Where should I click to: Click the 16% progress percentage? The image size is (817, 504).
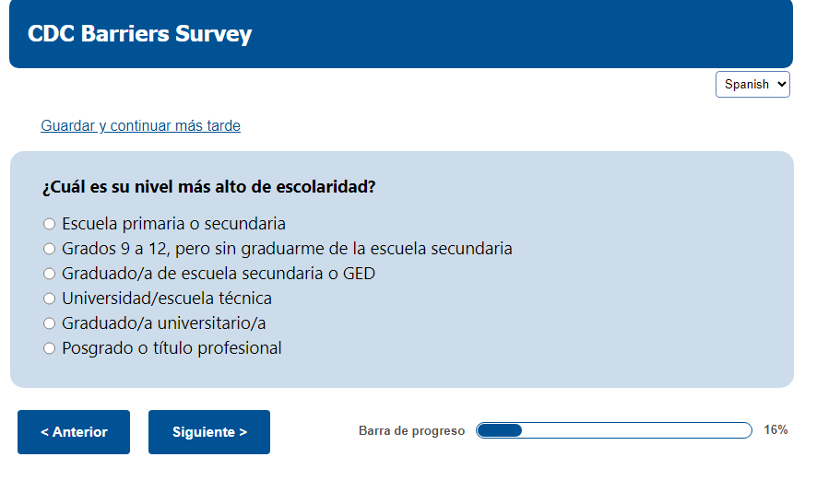coord(776,430)
